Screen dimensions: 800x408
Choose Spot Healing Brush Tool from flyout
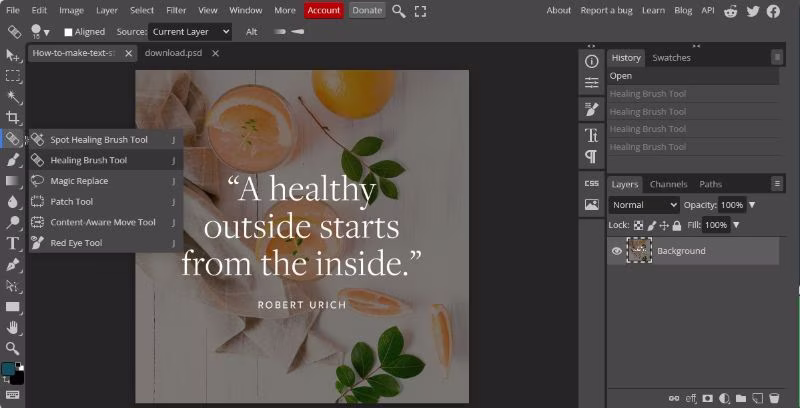[105, 140]
